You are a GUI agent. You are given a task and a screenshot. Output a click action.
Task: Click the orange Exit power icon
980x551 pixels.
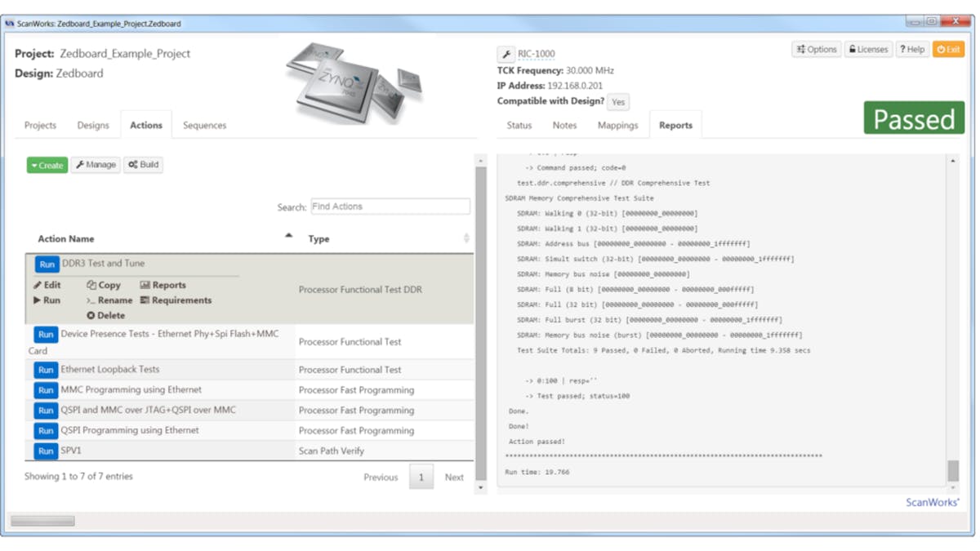coord(941,49)
